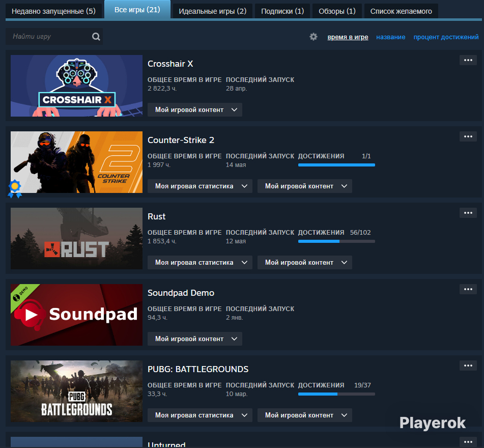Sort games by название
The width and height of the screenshot is (484, 448).
tap(390, 37)
